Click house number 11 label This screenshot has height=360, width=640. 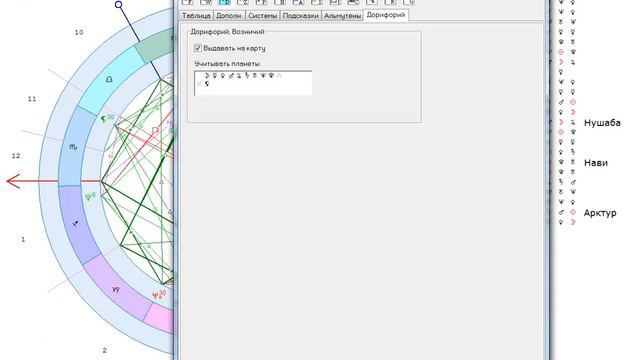tap(32, 99)
